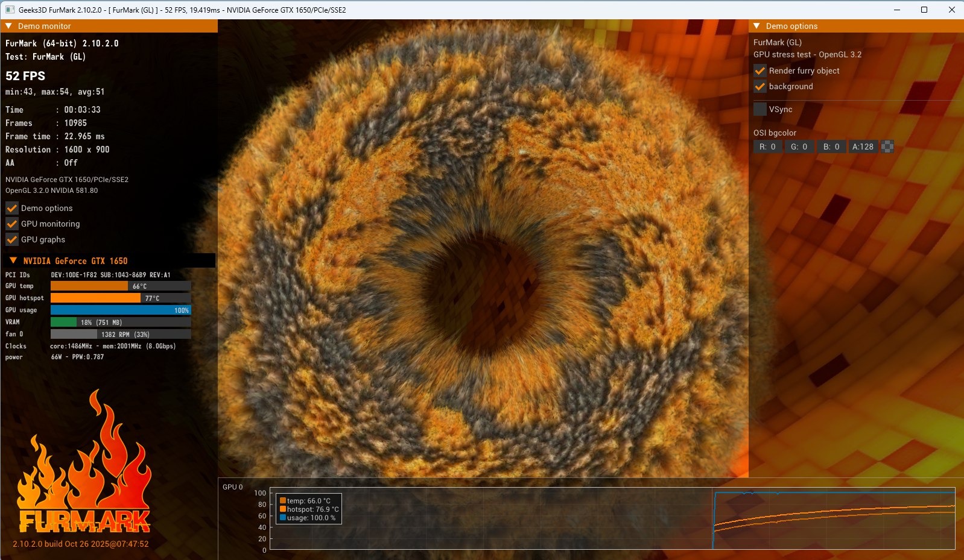This screenshot has width=964, height=560.
Task: Minimize the FurMark window
Action: pyautogui.click(x=897, y=10)
